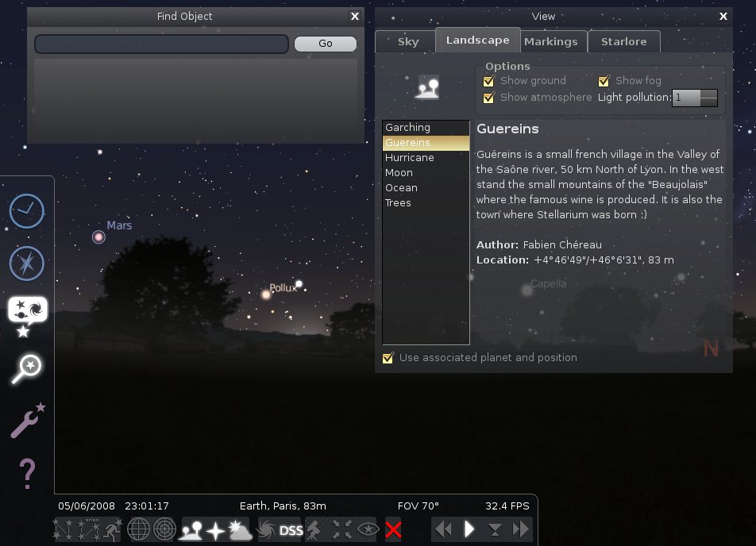Set normal time rate with play button
The image size is (756, 546).
[469, 529]
